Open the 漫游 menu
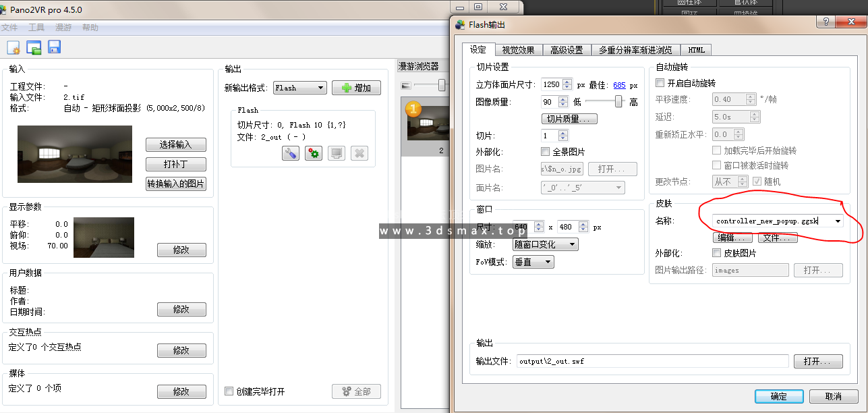This screenshot has height=413, width=868. click(63, 28)
